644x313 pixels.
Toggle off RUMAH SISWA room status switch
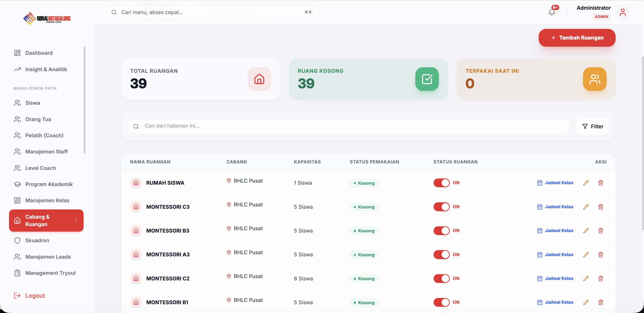click(441, 183)
